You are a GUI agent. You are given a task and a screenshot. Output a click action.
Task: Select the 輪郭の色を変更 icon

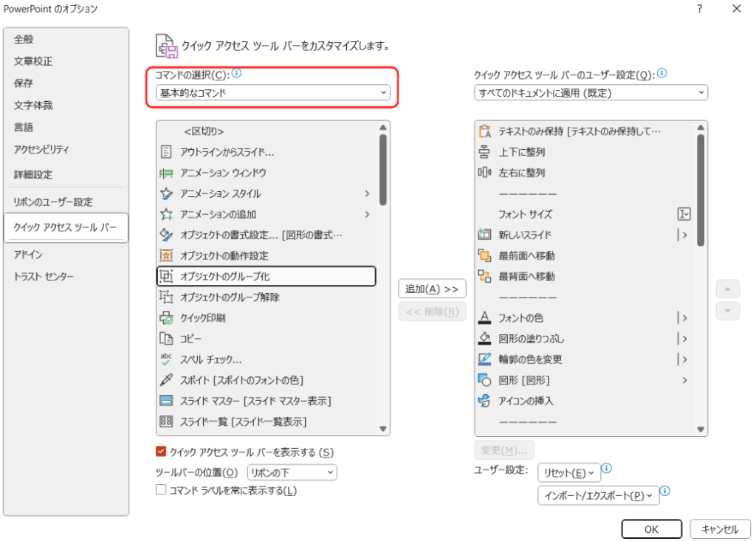(x=484, y=359)
